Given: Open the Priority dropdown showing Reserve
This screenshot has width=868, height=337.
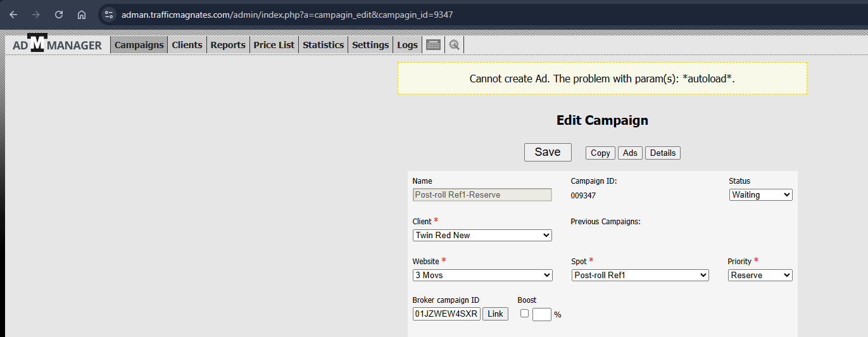Looking at the screenshot, I should point(760,276).
